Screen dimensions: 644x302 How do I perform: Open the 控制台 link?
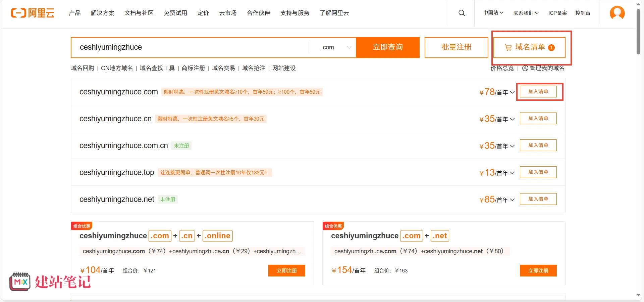583,13
